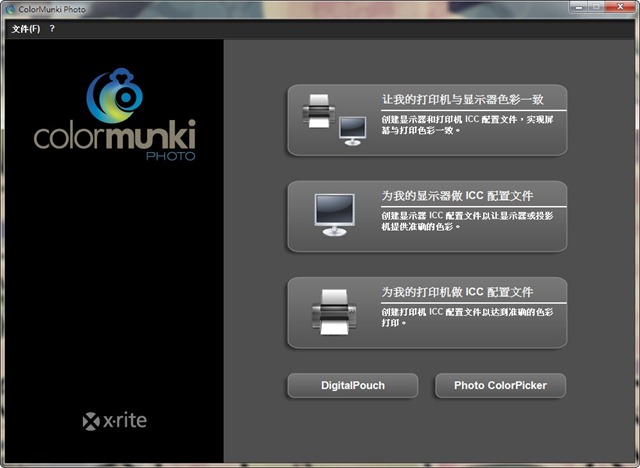Click description text 创建打印机 ICC 配置文件以达到准确的色彩
The height and width of the screenshot is (468, 640).
467,312
